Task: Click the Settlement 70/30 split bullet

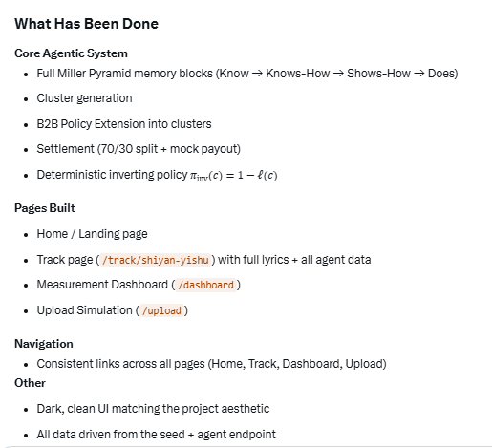Action: pos(139,149)
